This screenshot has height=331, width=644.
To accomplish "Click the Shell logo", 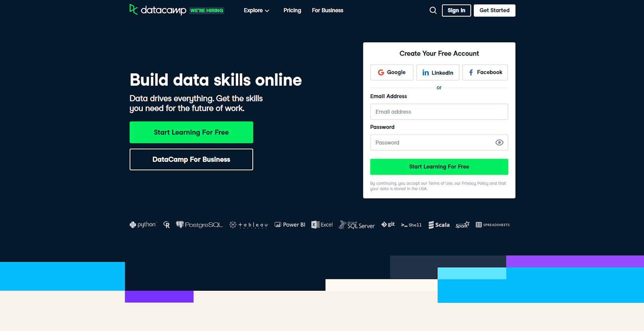I will pyautogui.click(x=411, y=225).
